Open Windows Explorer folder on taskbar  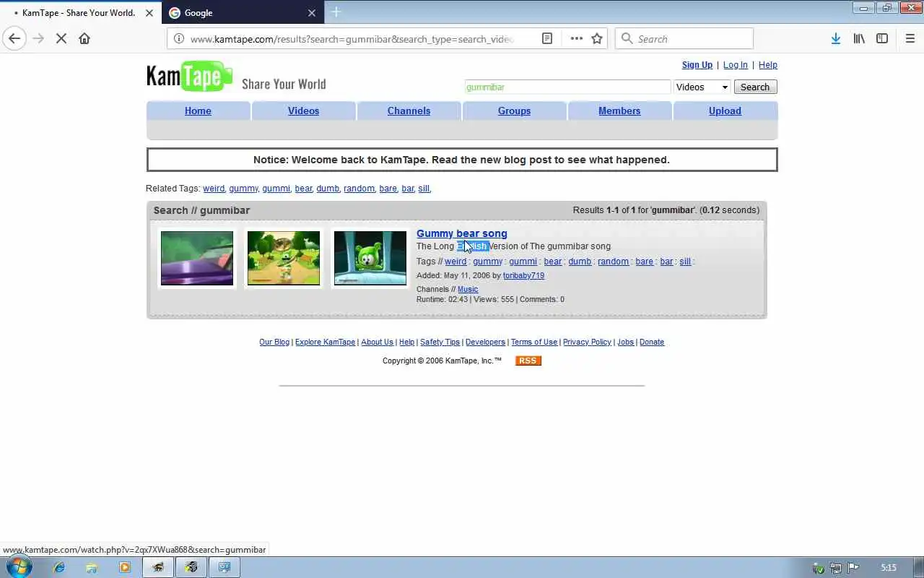(x=92, y=568)
